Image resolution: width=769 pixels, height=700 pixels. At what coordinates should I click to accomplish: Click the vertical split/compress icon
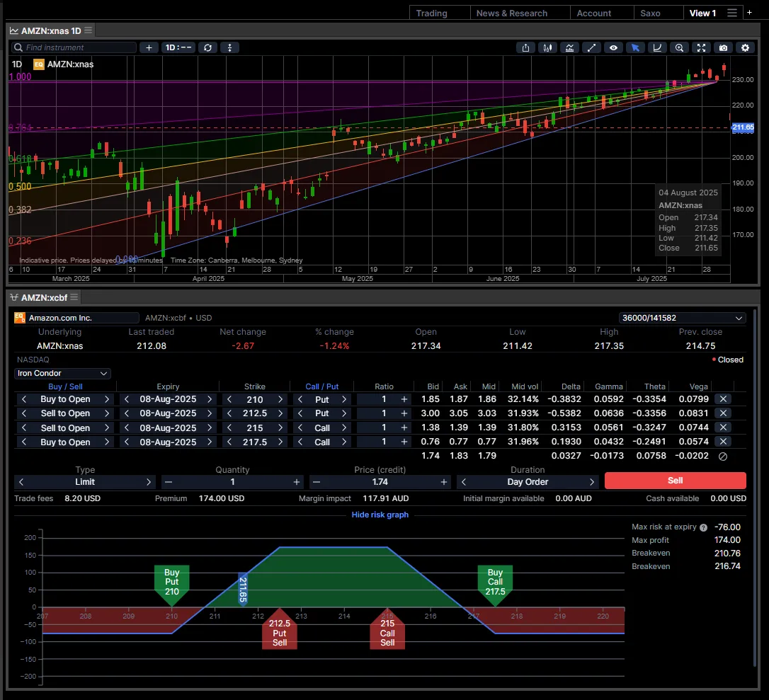click(229, 47)
